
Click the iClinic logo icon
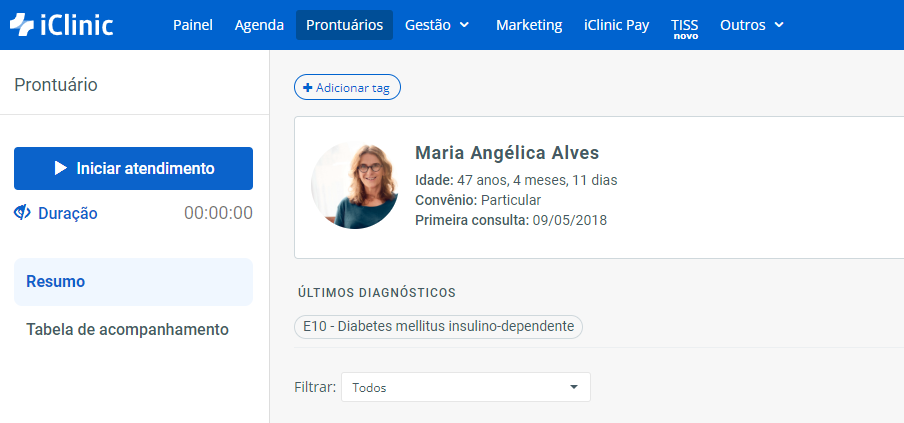22,25
